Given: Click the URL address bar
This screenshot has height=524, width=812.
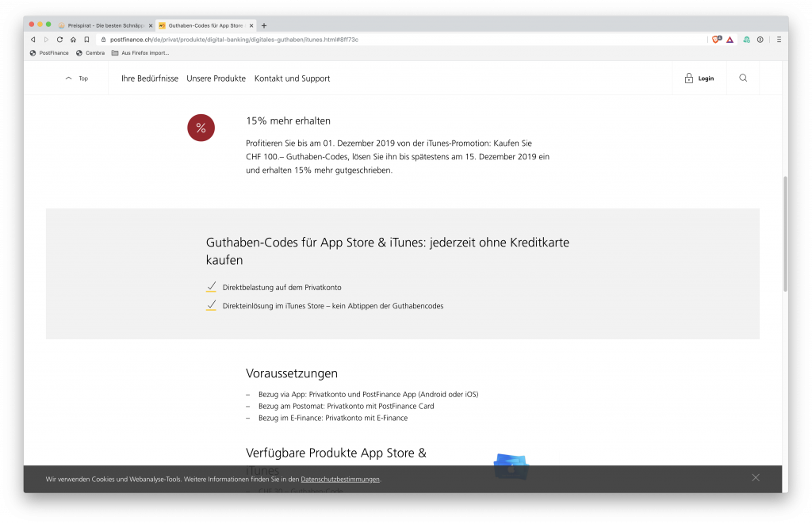Looking at the screenshot, I should pyautogui.click(x=396, y=39).
